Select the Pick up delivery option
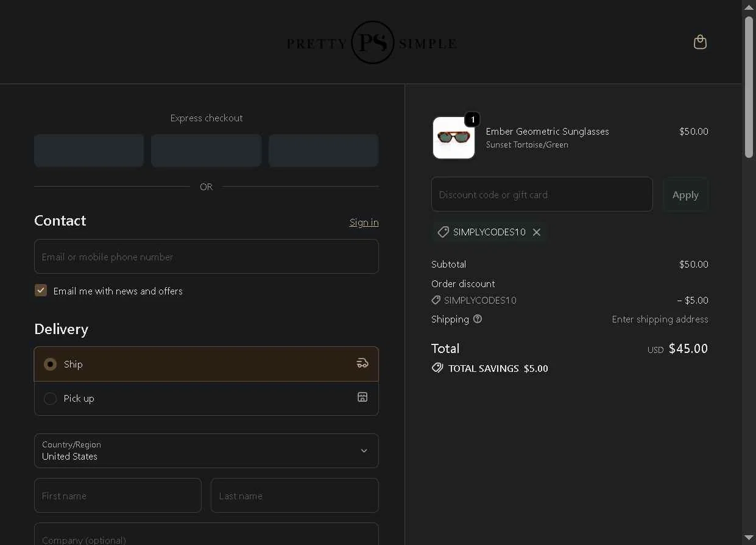This screenshot has height=545, width=756. [207, 399]
